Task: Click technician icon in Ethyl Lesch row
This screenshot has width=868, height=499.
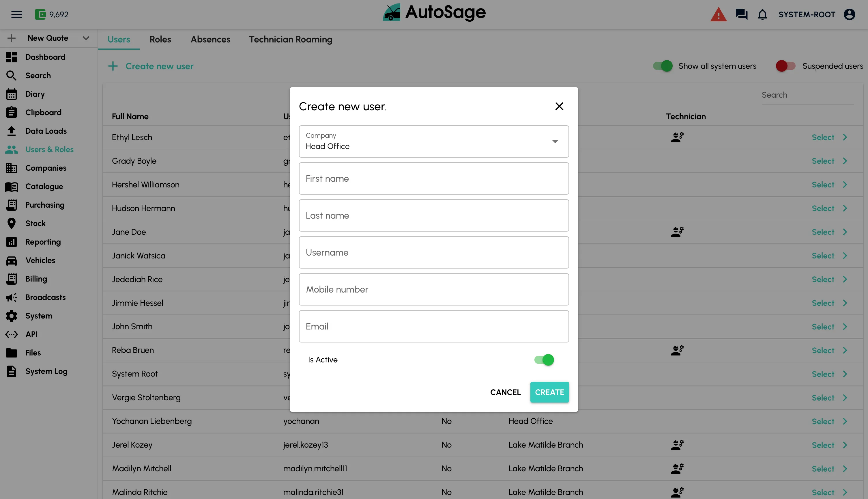Action: point(677,137)
